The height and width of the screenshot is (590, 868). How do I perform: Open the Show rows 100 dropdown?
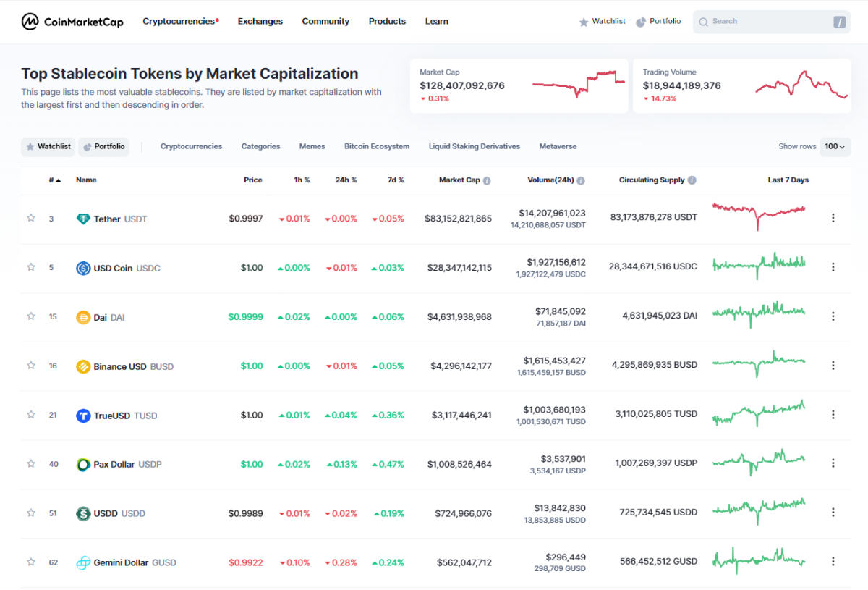coord(835,146)
